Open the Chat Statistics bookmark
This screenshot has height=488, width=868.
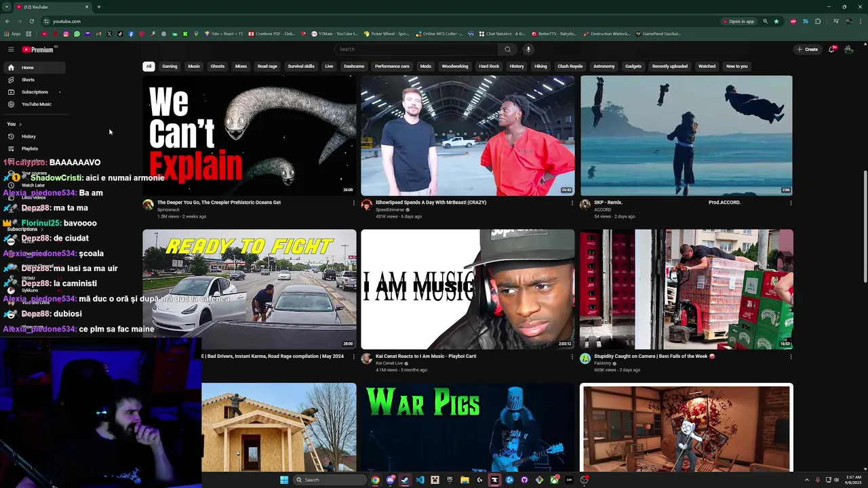[x=502, y=34]
